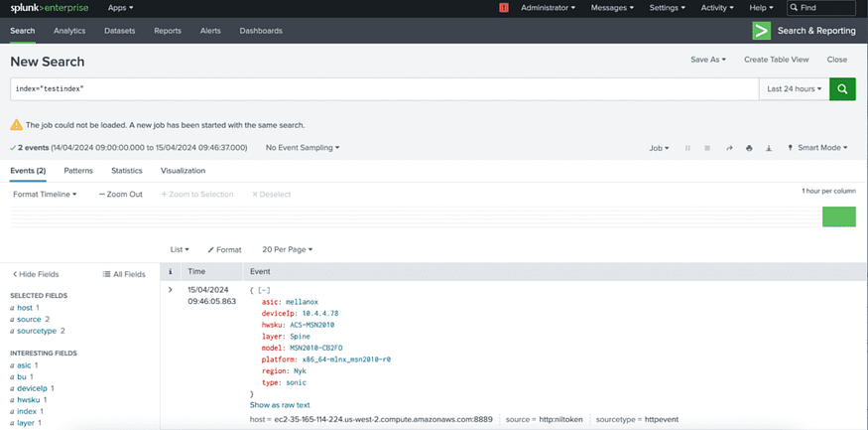Click Create Table View
This screenshot has width=868, height=430.
click(x=776, y=60)
